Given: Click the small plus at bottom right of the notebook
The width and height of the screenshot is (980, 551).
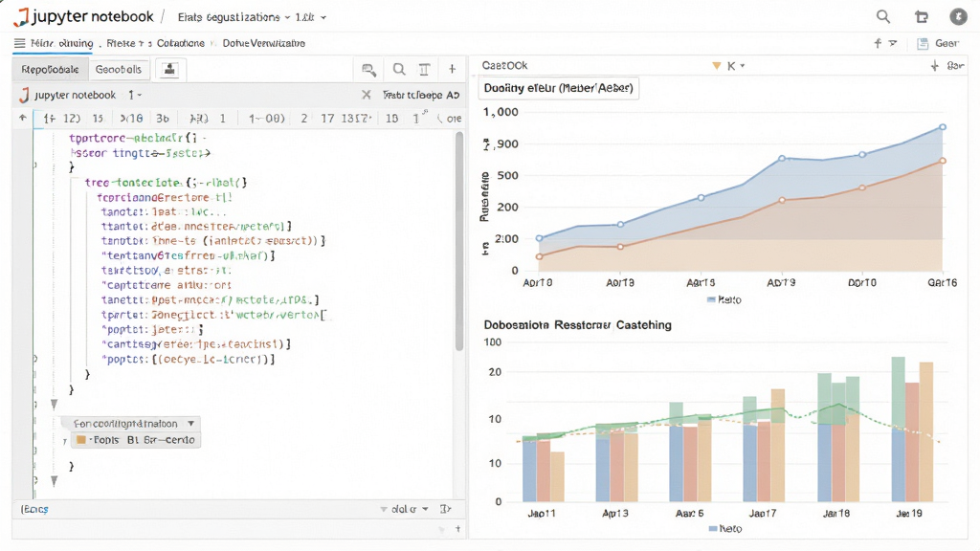Looking at the screenshot, I should (x=458, y=529).
